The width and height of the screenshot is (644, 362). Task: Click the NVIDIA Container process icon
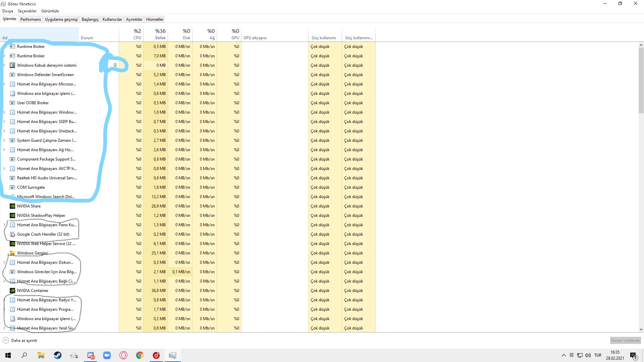[x=12, y=291]
